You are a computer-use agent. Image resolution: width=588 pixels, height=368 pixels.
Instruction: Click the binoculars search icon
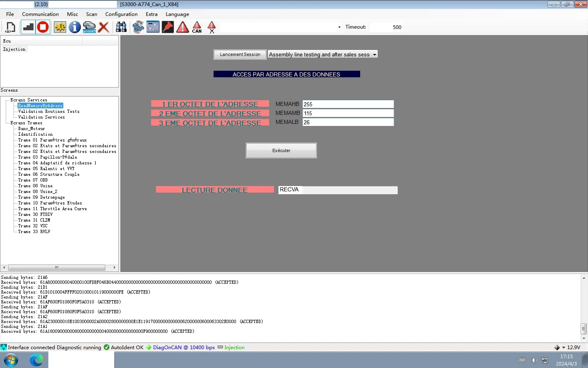121,27
